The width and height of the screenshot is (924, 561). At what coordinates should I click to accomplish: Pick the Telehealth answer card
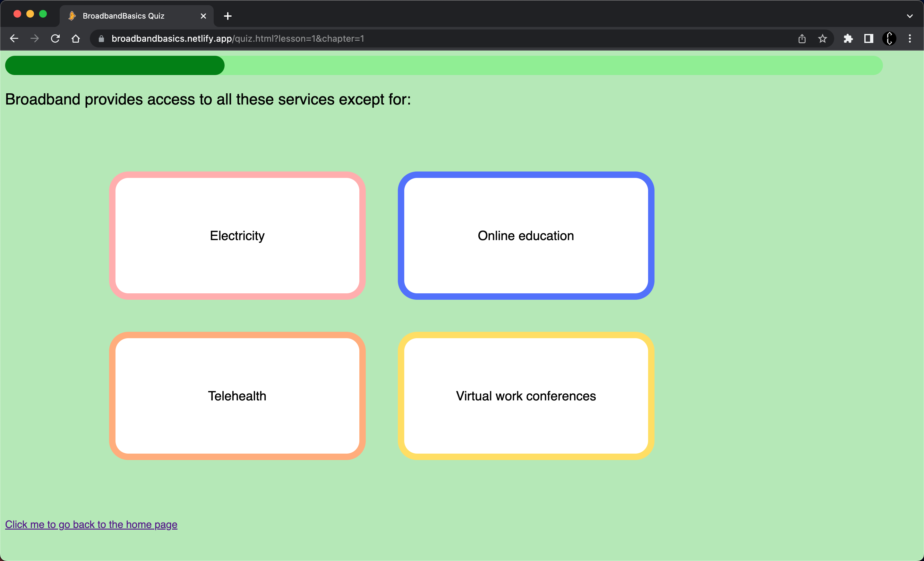point(237,396)
